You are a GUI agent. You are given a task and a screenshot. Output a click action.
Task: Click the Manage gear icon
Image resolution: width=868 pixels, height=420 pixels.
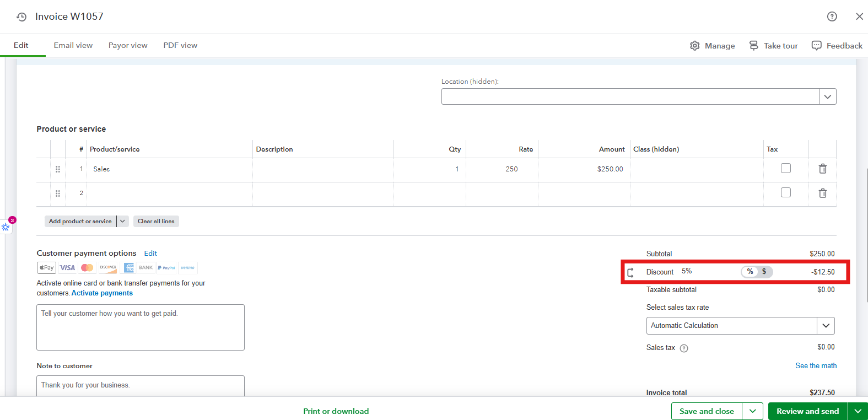tap(695, 46)
